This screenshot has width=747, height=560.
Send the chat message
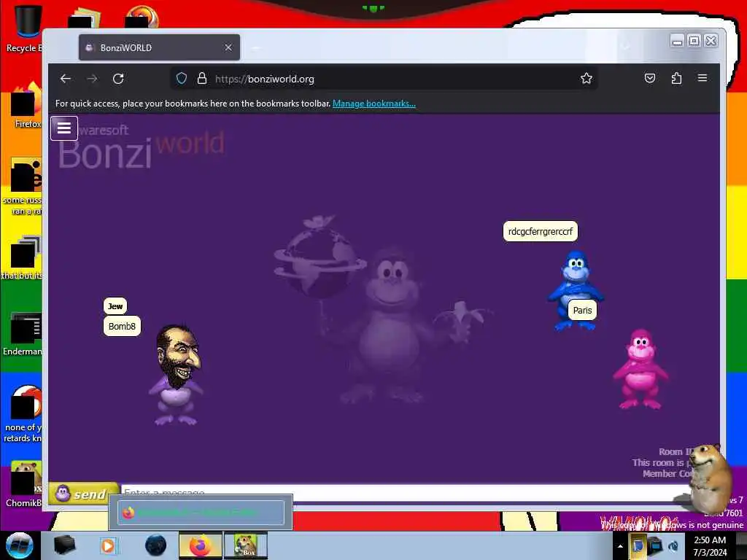pyautogui.click(x=84, y=494)
